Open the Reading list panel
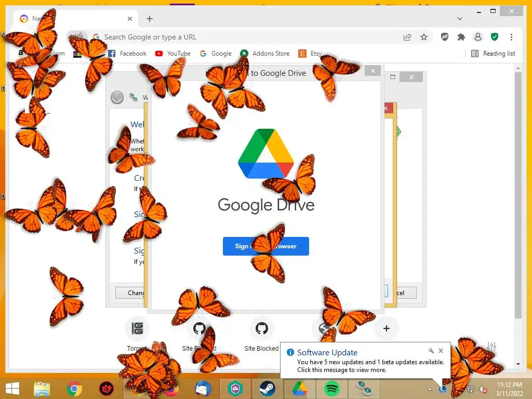532x399 pixels. point(494,54)
